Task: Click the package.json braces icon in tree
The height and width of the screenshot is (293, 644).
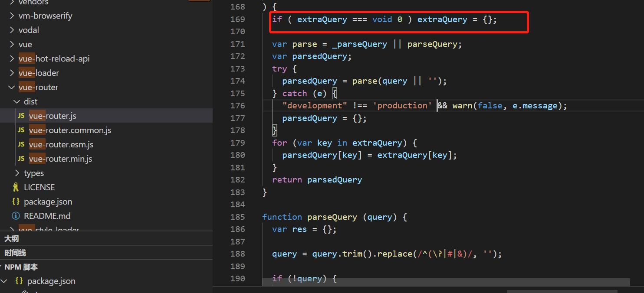Action: [x=16, y=202]
